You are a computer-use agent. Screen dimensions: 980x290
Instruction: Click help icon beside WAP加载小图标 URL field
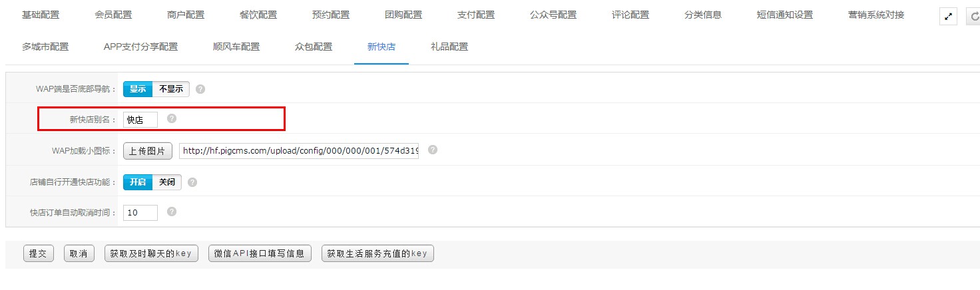(x=433, y=150)
